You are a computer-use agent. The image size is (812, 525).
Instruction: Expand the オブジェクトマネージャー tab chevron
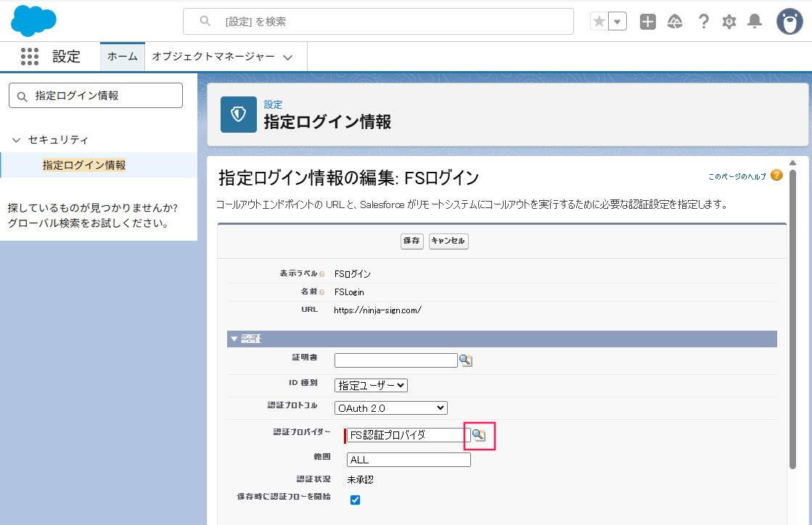click(288, 57)
